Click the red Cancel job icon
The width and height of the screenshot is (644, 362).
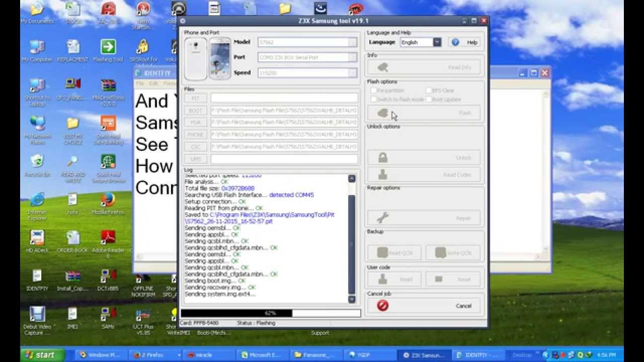coord(383,305)
